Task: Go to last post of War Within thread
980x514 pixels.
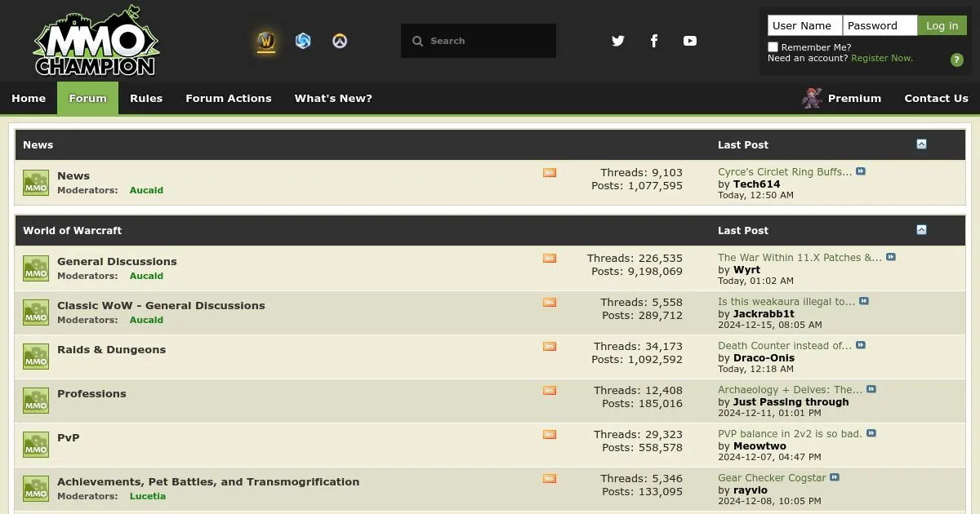Action: click(x=891, y=257)
